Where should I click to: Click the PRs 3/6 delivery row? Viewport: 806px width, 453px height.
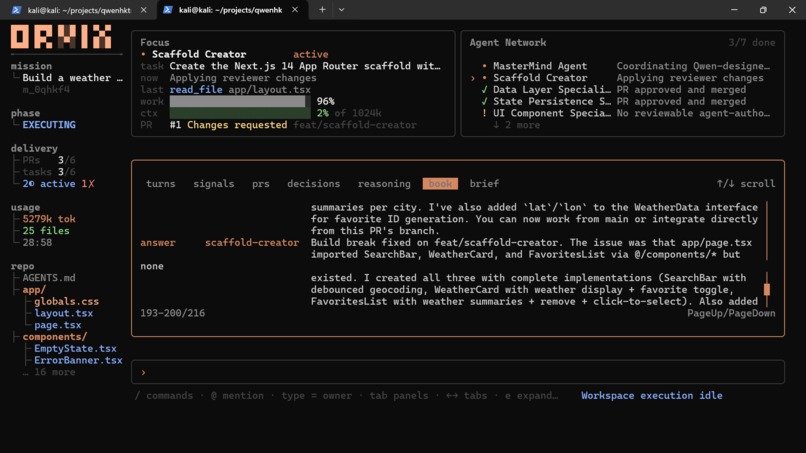pos(49,160)
